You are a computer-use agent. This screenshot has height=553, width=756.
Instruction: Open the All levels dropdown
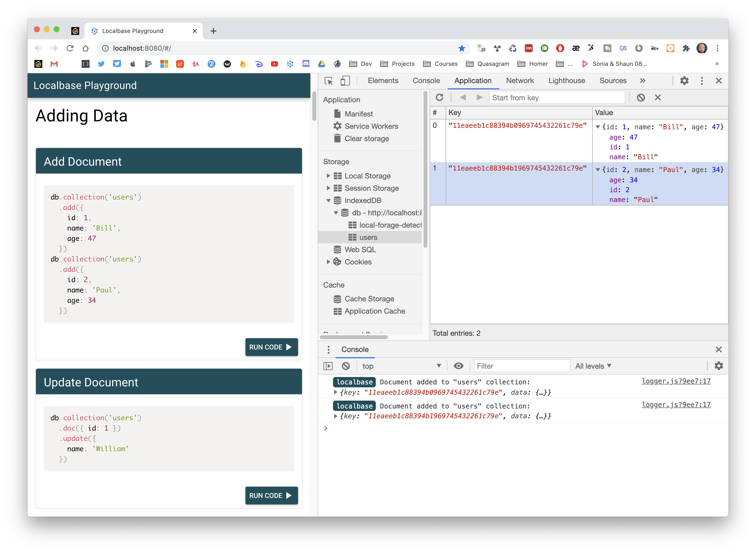[593, 366]
